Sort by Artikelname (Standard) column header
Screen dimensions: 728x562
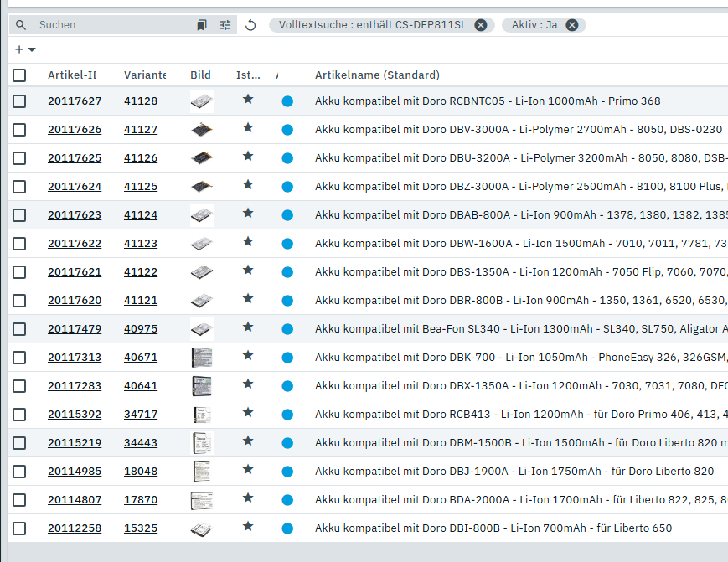tap(377, 75)
